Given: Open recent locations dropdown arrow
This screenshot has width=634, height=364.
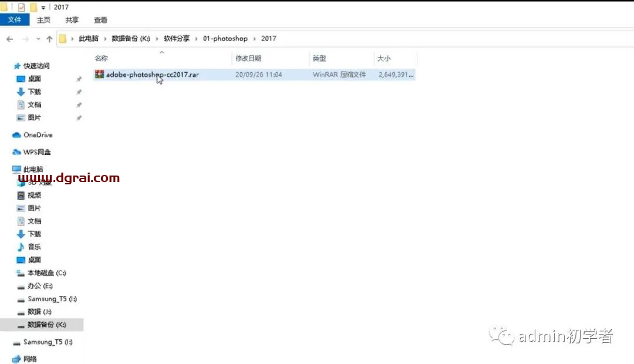Looking at the screenshot, I should click(38, 39).
